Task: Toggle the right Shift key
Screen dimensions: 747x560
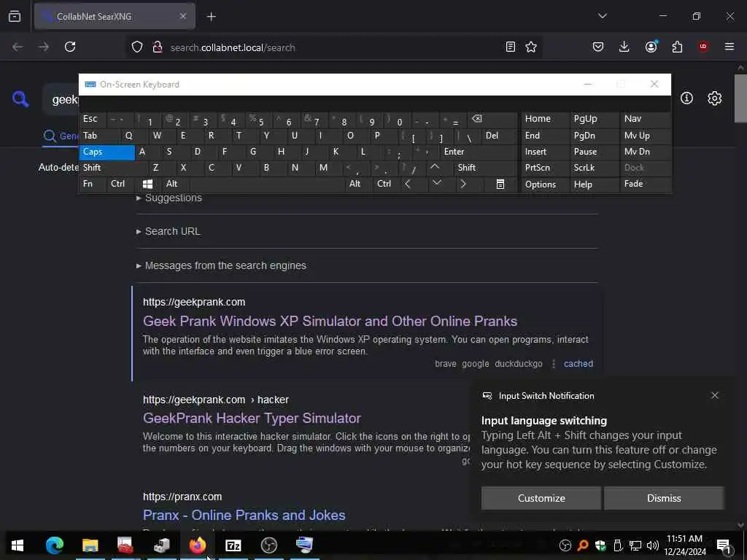Action: coord(485,168)
